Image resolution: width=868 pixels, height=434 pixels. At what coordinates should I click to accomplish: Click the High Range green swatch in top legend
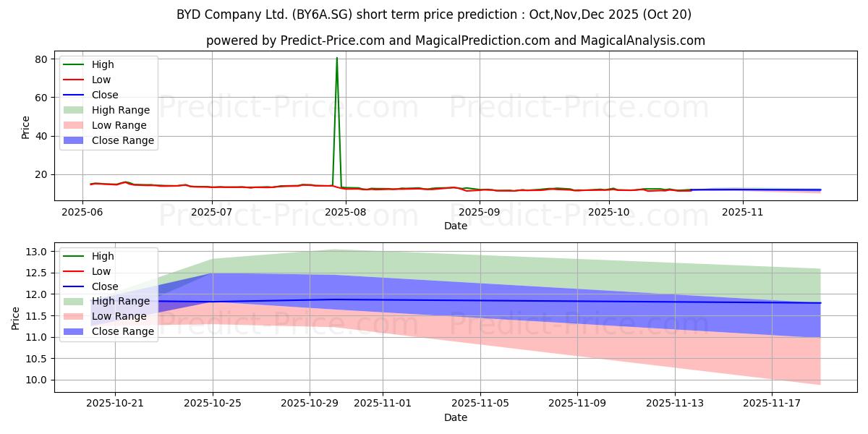[75, 110]
